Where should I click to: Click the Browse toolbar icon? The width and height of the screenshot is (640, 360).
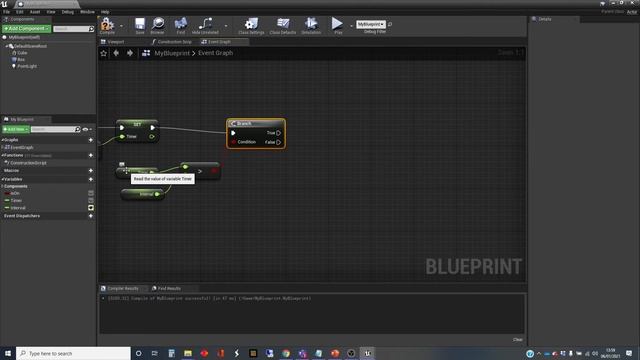(158, 26)
